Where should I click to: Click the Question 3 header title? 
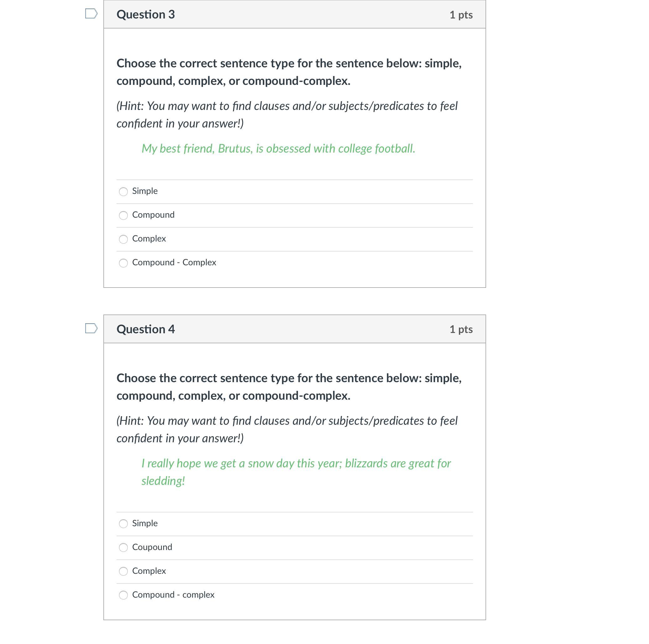click(x=145, y=14)
